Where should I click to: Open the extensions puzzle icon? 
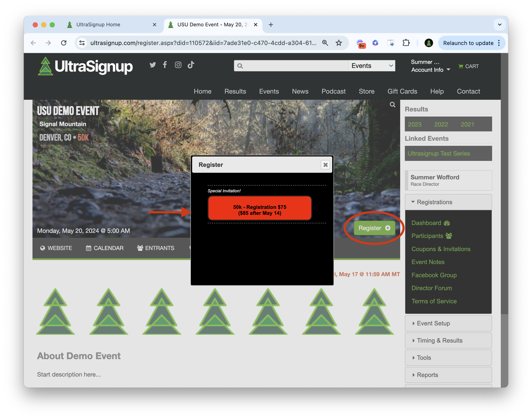(406, 43)
